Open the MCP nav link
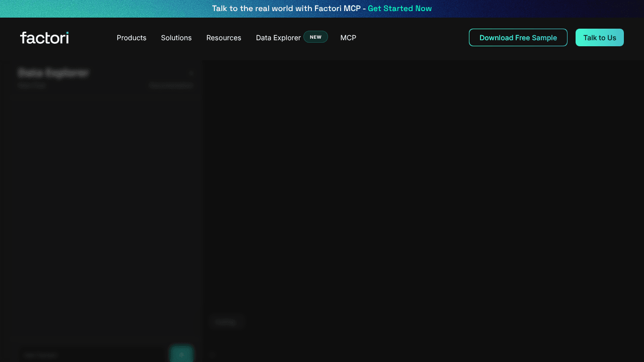 click(x=348, y=38)
